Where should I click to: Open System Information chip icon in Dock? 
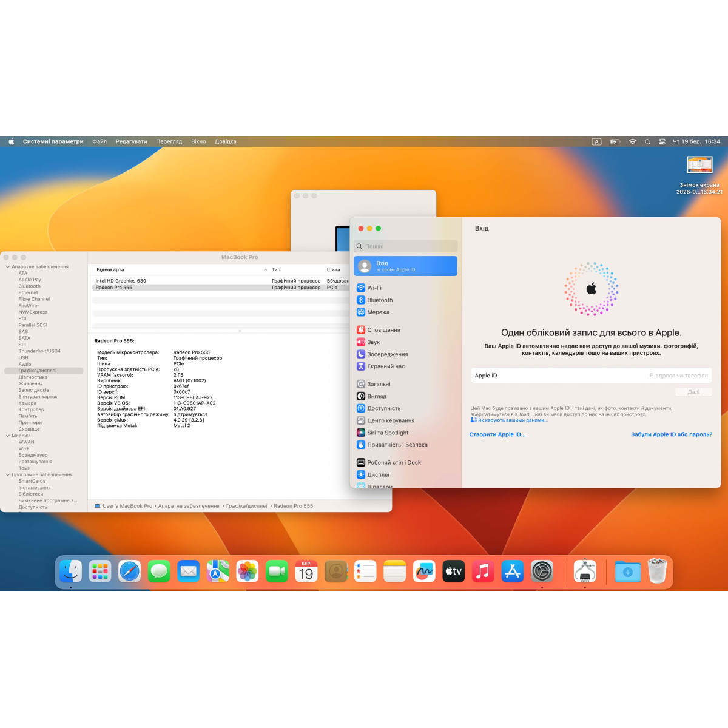click(585, 571)
